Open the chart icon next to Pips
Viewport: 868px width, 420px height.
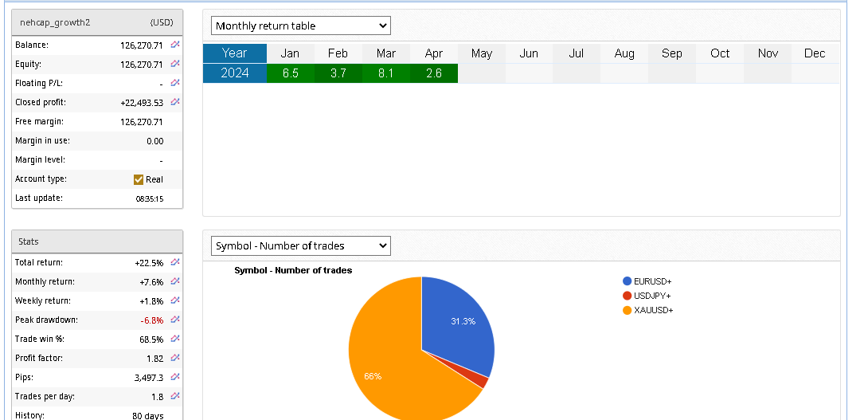pyautogui.click(x=175, y=377)
